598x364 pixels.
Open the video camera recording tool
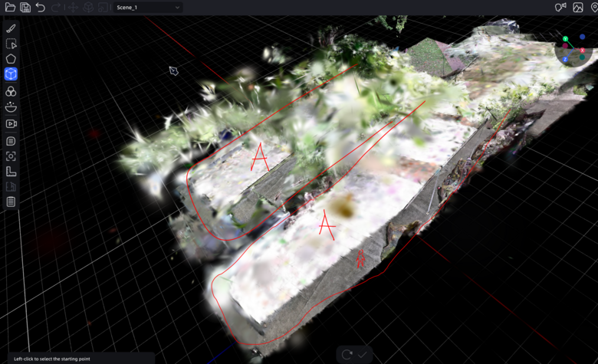tap(11, 123)
